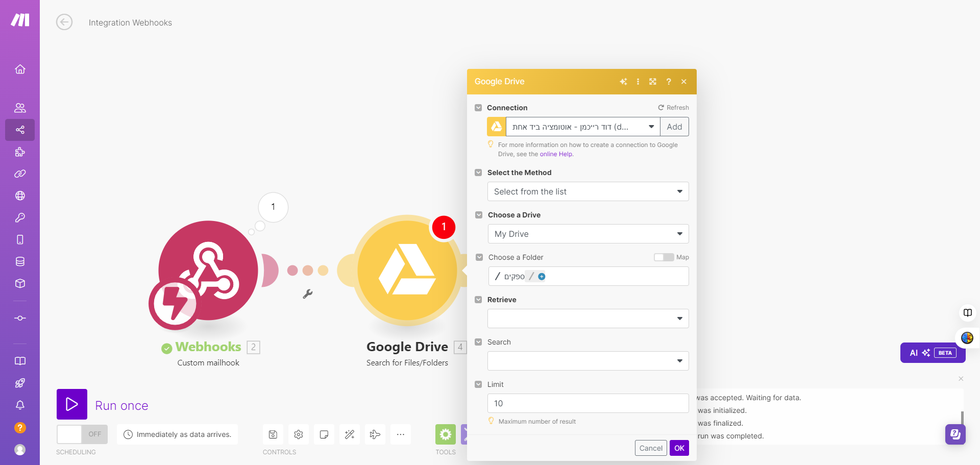This screenshot has width=980, height=465.
Task: Toggle the Choose a Folder checkbox
Action: 479,257
